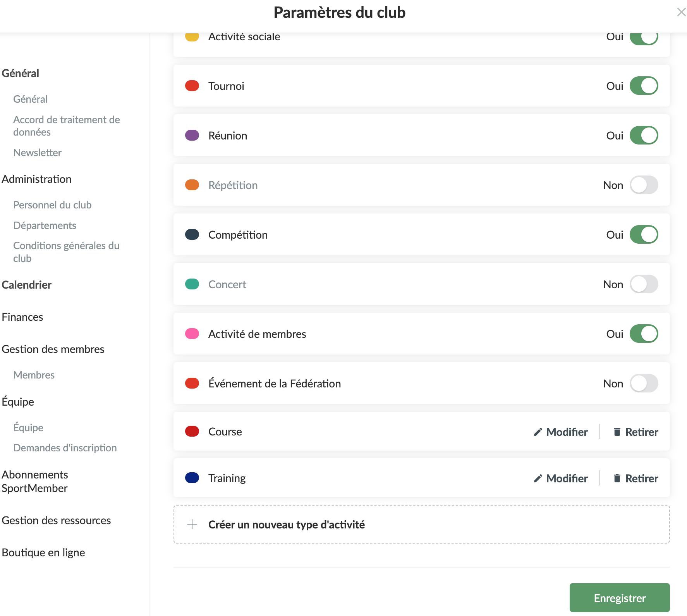Close the club settings dialog

point(681,12)
